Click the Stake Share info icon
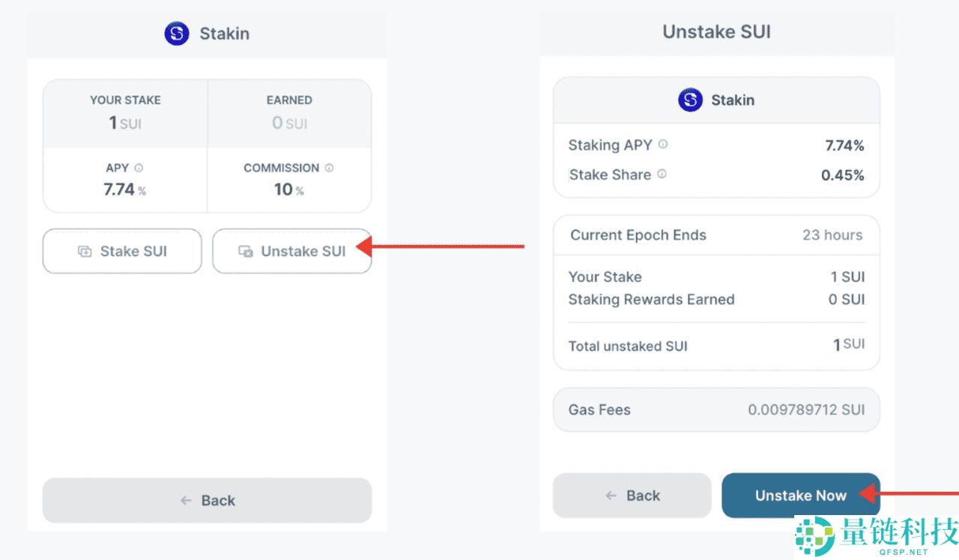 click(x=662, y=174)
